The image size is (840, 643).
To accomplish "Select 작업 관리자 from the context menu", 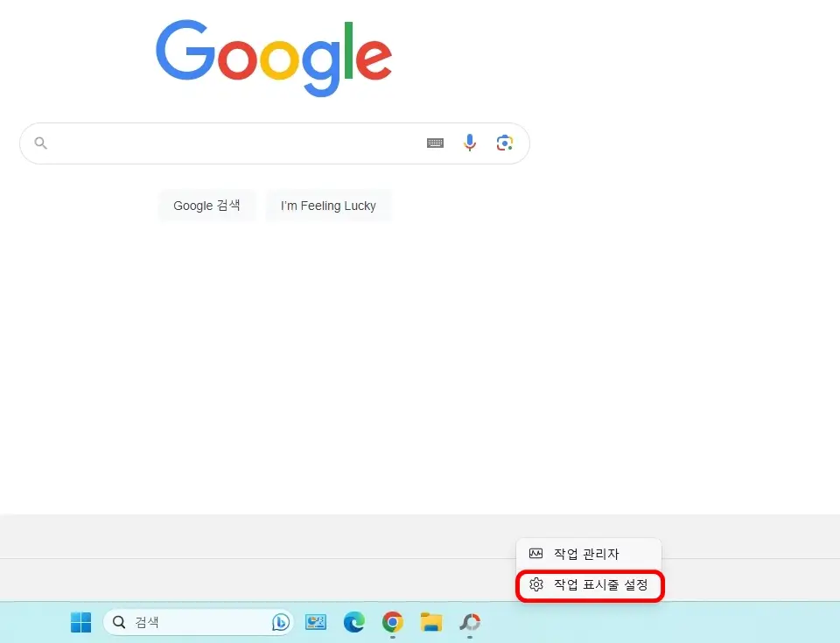I will point(586,554).
